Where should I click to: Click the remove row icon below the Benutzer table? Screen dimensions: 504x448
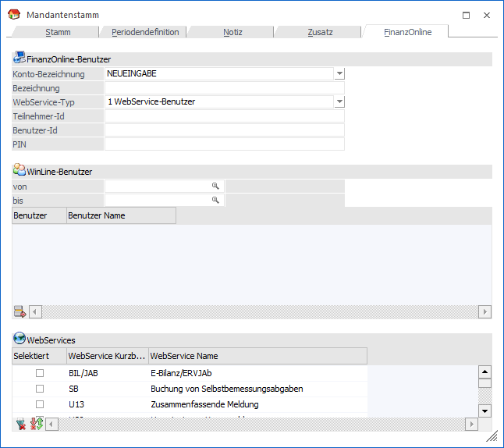click(20, 312)
